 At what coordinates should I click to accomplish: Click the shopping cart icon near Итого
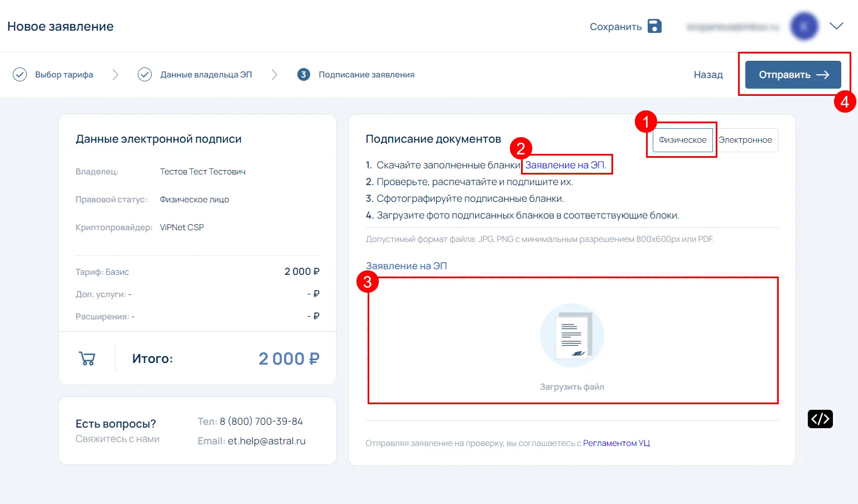click(x=87, y=358)
